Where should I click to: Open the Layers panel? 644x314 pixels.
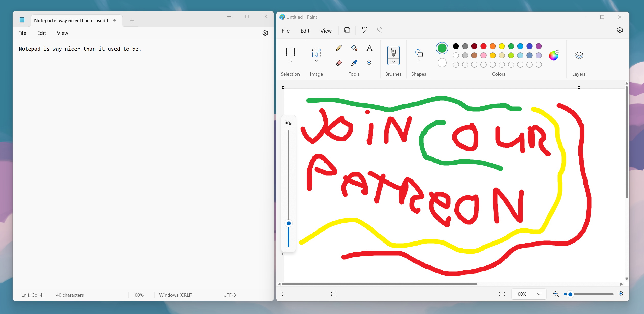[x=579, y=55]
